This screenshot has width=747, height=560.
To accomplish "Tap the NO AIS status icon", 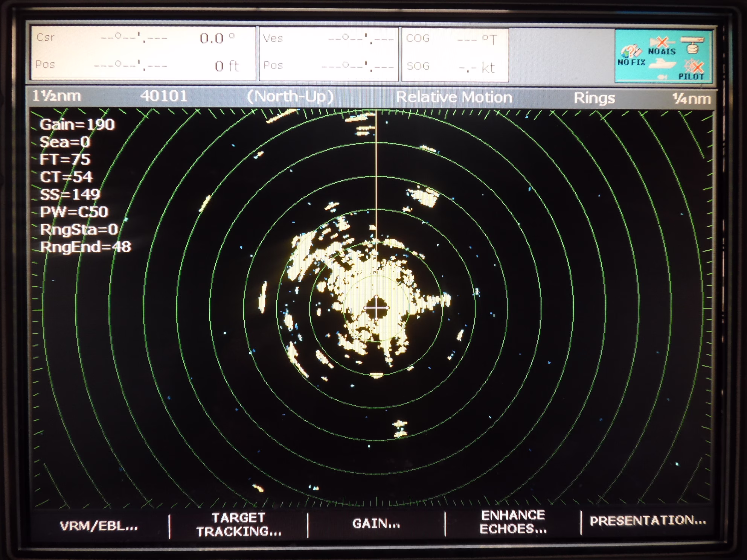I will 662,46.
